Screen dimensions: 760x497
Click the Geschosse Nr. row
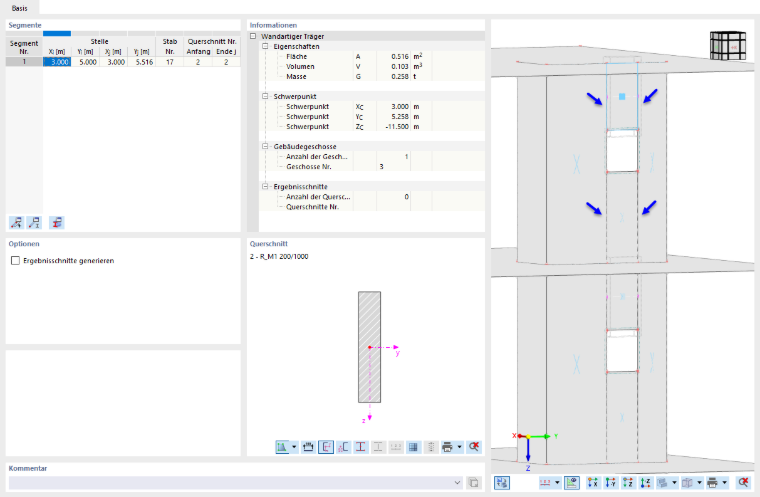pos(372,167)
